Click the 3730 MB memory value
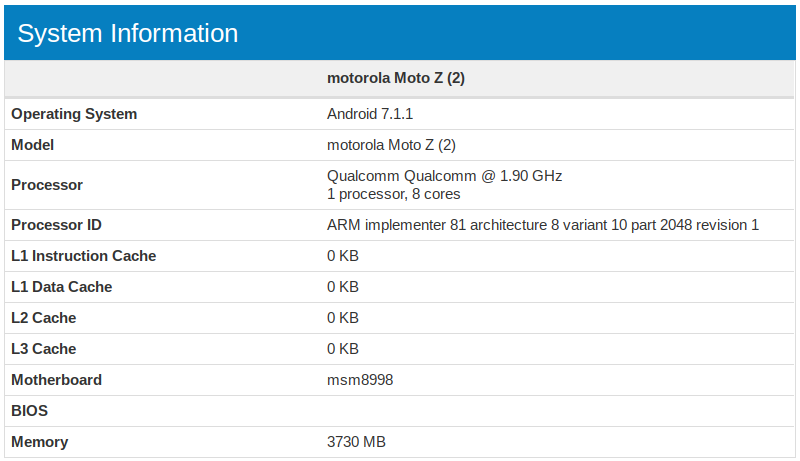 coord(356,442)
